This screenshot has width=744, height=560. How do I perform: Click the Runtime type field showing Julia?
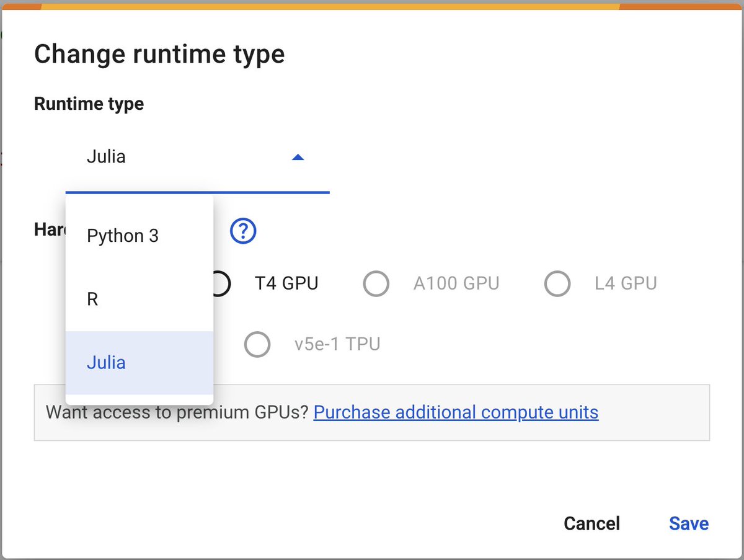[197, 158]
